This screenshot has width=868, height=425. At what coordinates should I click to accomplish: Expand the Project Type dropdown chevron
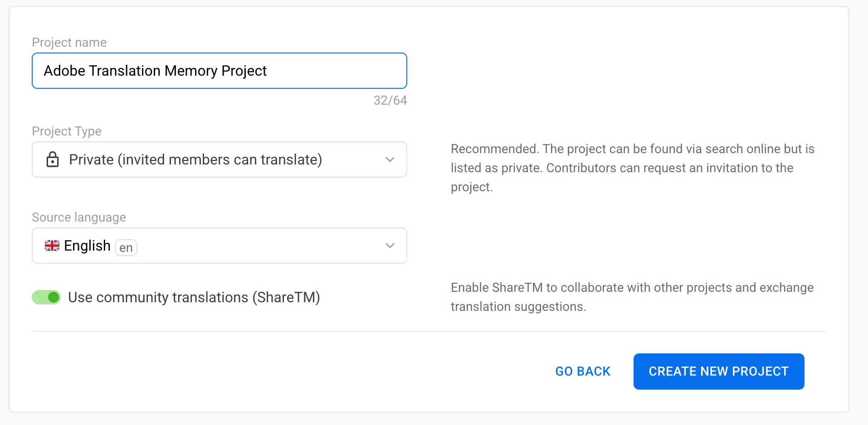(390, 159)
